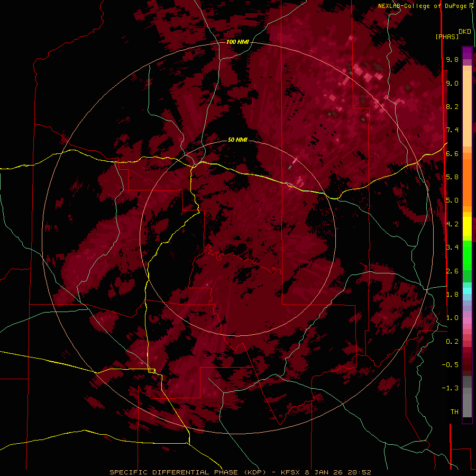This screenshot has height=476, width=476.
Task: Click legend value "1.8"
Action: coord(452,295)
